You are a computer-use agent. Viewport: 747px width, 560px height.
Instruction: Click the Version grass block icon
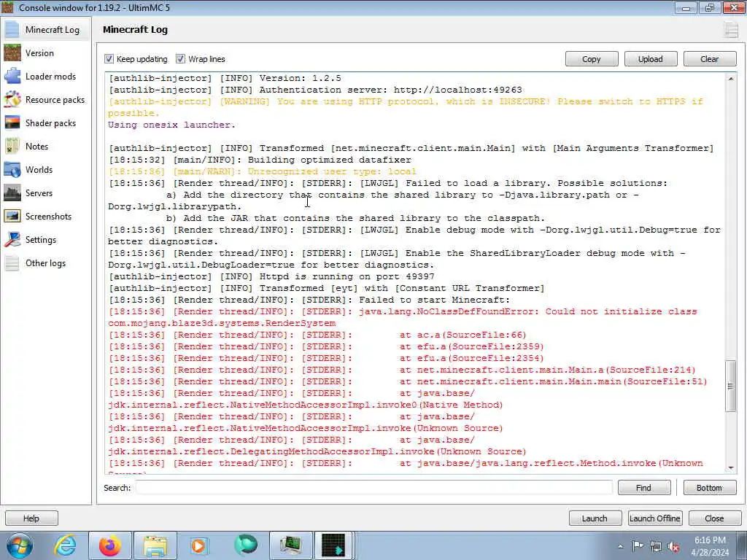click(12, 52)
